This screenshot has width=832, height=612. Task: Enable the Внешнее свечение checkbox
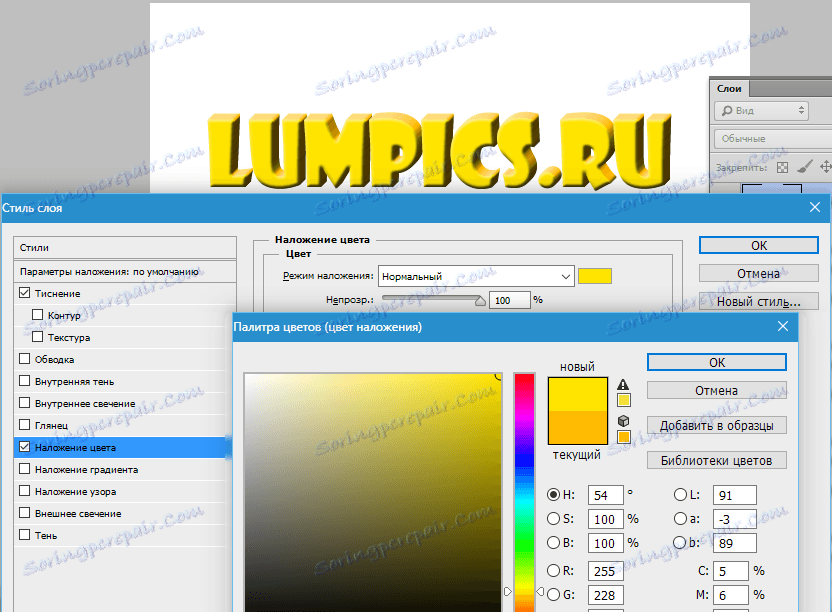pos(24,513)
